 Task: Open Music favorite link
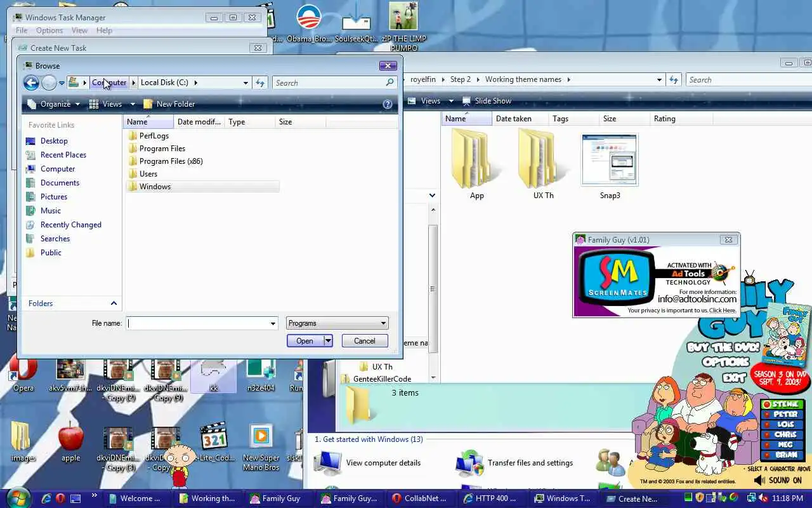51,211
